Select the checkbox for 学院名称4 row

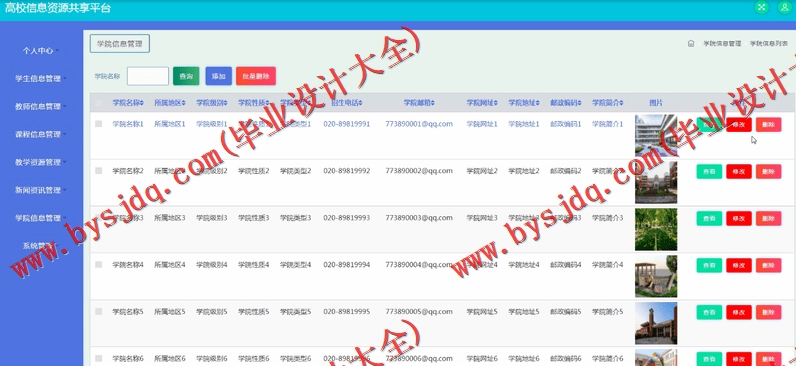(98, 264)
